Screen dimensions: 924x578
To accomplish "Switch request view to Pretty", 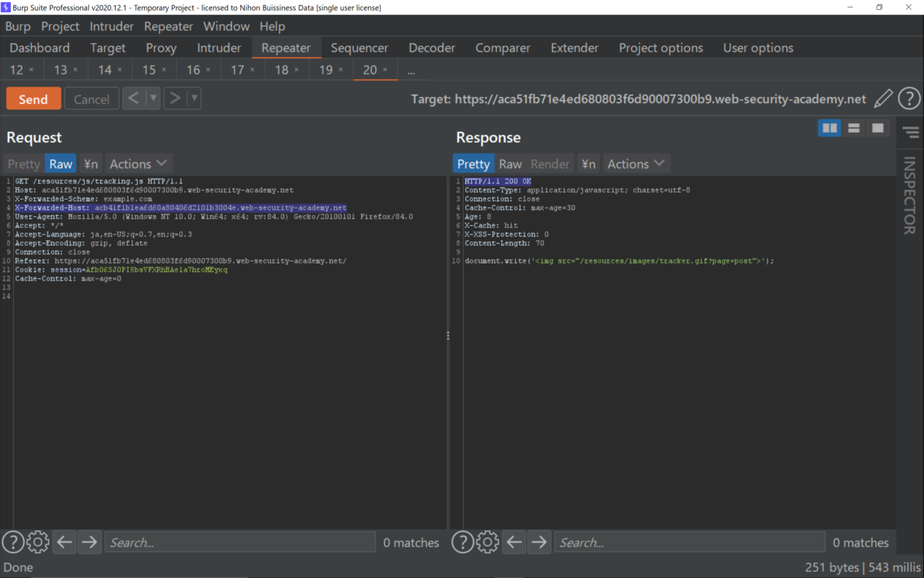I will (x=24, y=163).
